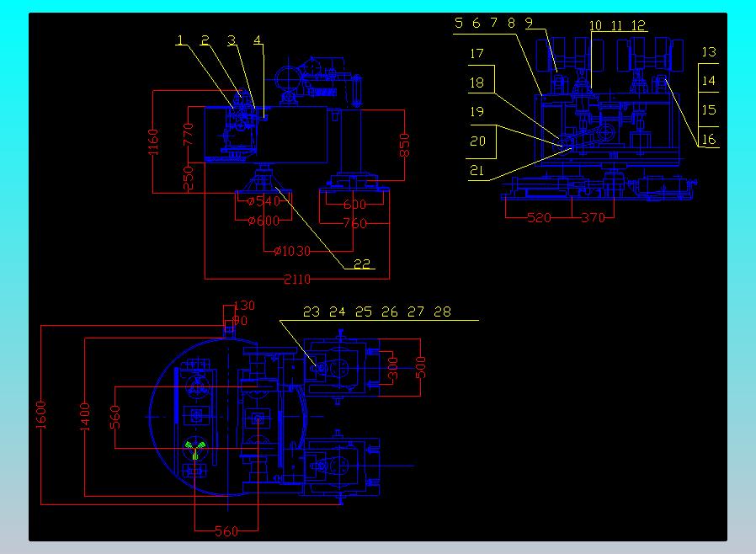The height and width of the screenshot is (554, 756).
Task: Click the 90 dimension value
Action: (241, 320)
